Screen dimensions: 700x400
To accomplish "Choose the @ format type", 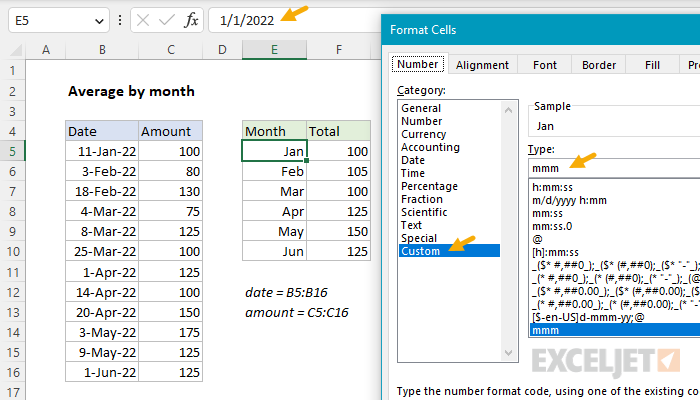I will [x=615, y=239].
